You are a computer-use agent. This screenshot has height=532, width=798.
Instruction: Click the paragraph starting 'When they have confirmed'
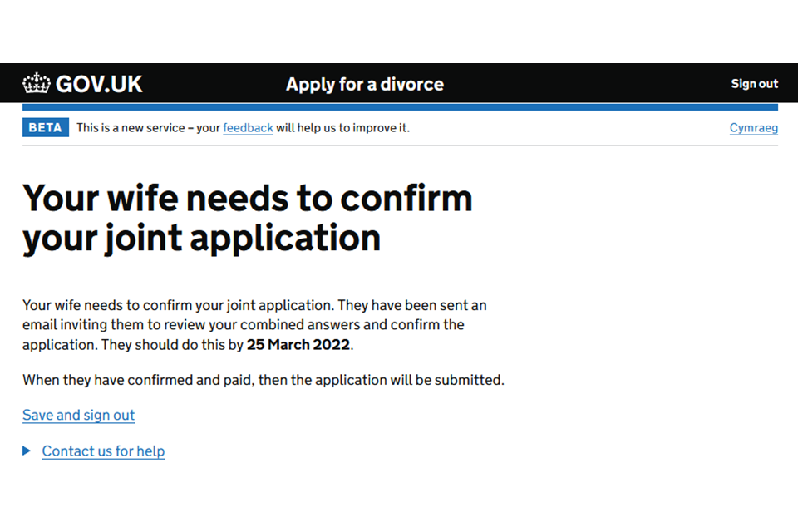pos(263,380)
